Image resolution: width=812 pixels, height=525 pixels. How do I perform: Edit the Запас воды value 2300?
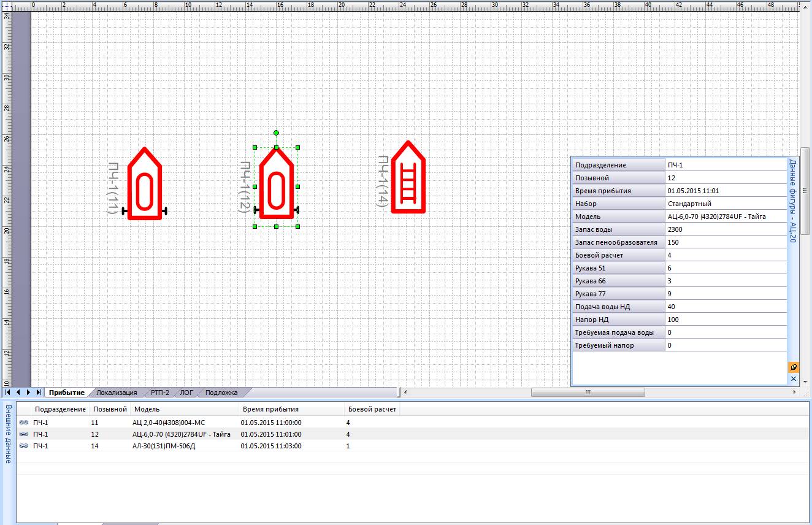coord(726,229)
